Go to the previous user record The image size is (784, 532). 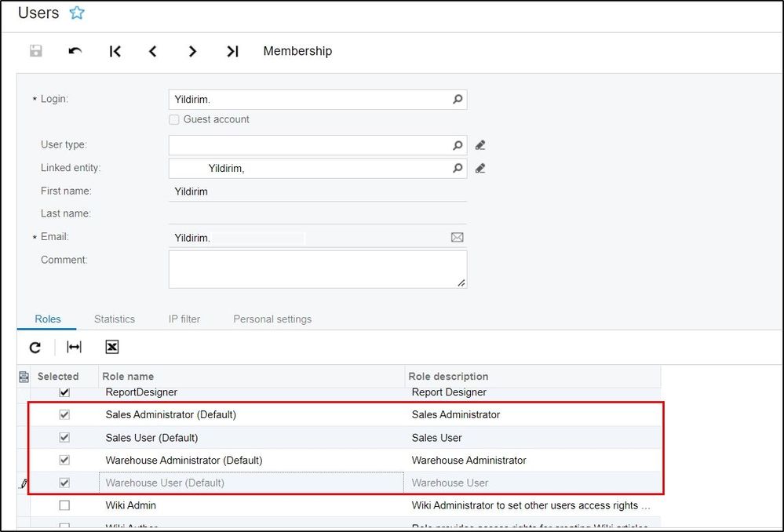[153, 51]
